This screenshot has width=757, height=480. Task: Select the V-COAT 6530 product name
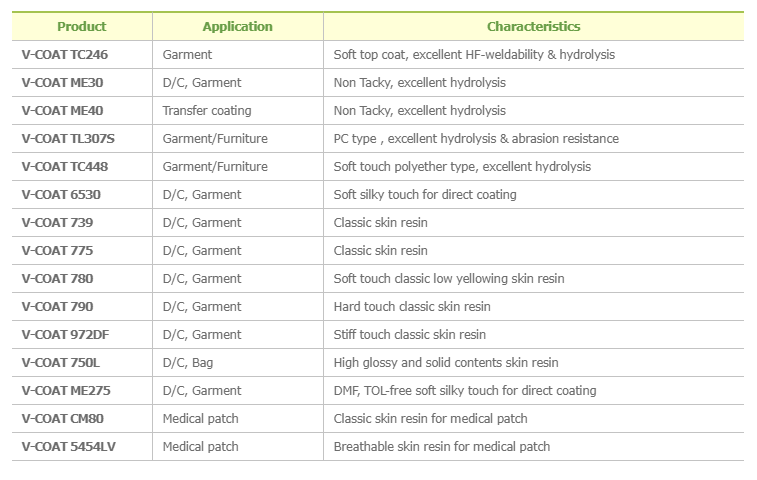tap(61, 195)
